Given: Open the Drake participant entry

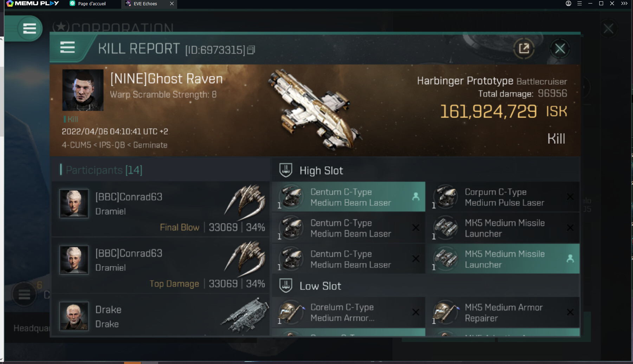Looking at the screenshot, I should click(161, 316).
